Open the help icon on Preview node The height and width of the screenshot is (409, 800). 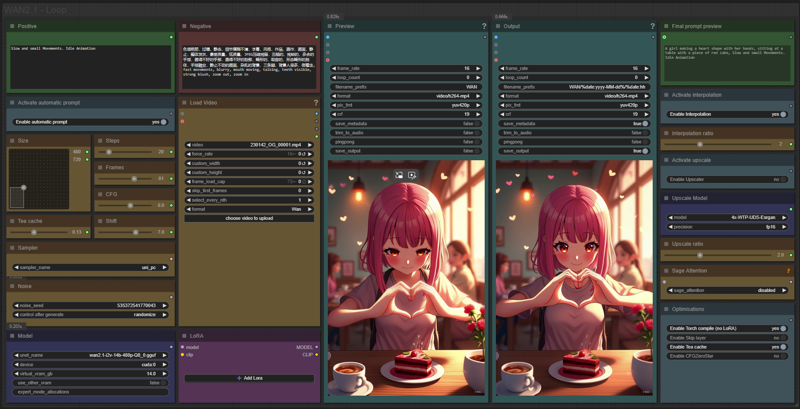click(x=484, y=26)
